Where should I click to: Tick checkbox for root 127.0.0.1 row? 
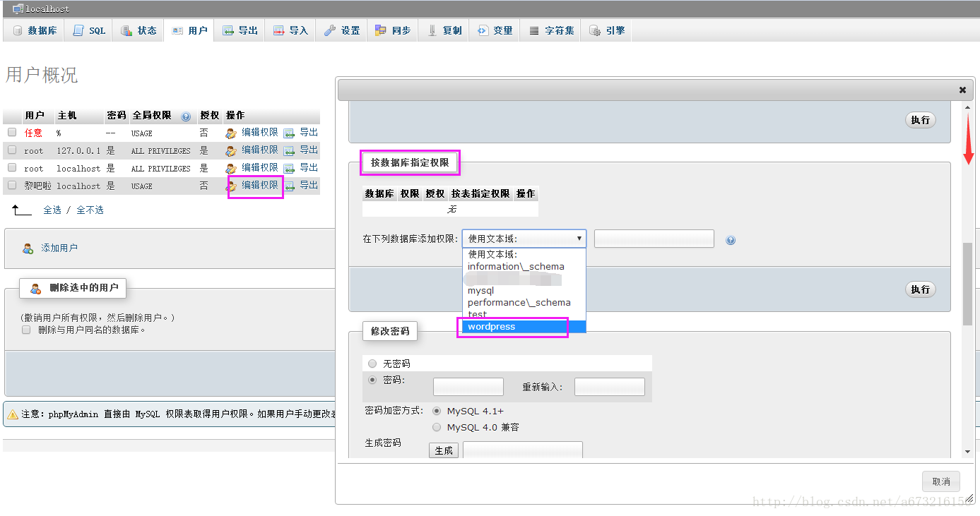12,150
